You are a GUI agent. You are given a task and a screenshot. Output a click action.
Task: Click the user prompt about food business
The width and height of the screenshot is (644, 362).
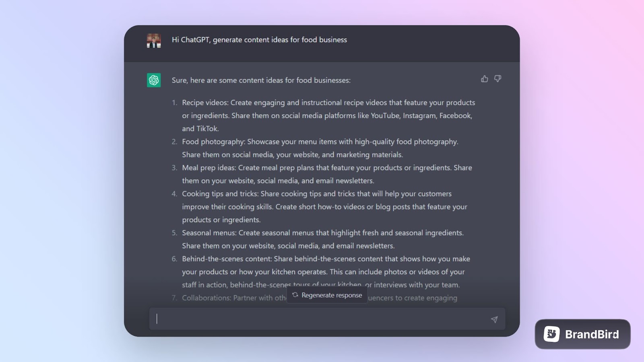point(259,40)
